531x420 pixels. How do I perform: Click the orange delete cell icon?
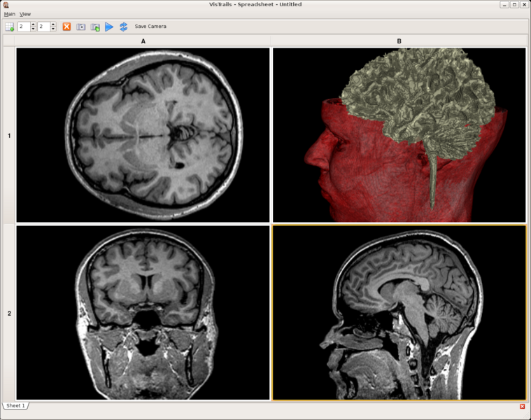coord(66,27)
